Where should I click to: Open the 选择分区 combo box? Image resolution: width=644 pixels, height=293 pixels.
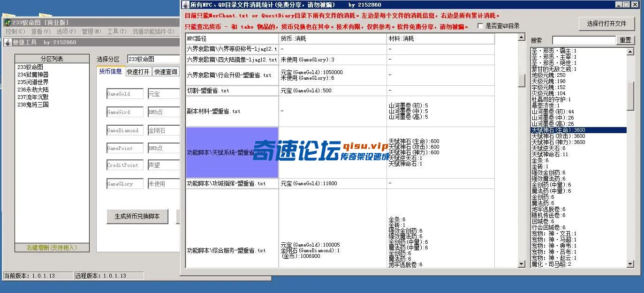153,59
